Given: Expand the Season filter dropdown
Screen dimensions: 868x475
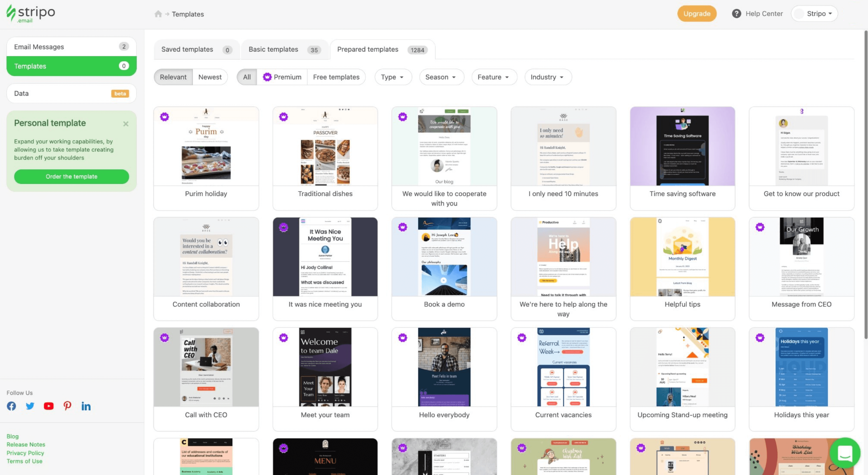Looking at the screenshot, I should (x=441, y=77).
